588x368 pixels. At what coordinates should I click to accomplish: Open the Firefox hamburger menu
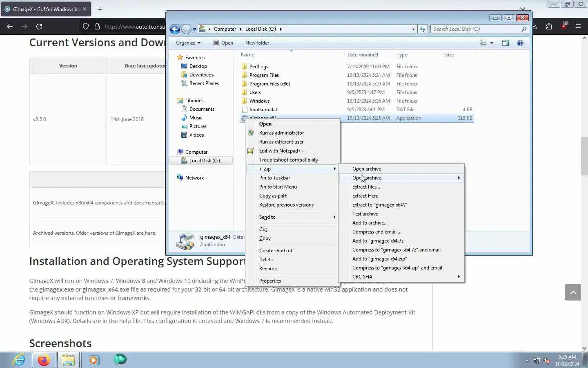[x=578, y=26]
